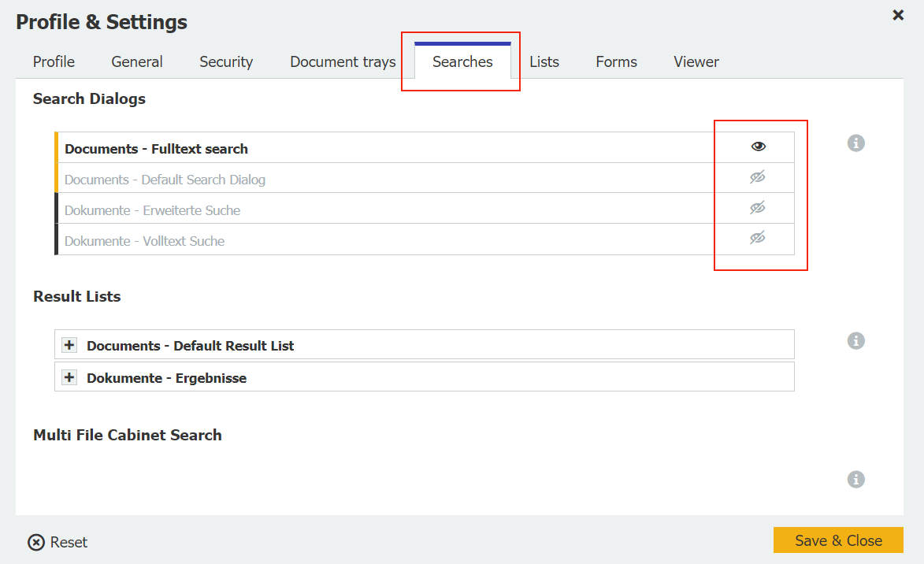This screenshot has height=564, width=924.
Task: Show the Dokumente - Erweiterte Suche dialog
Action: (x=758, y=209)
